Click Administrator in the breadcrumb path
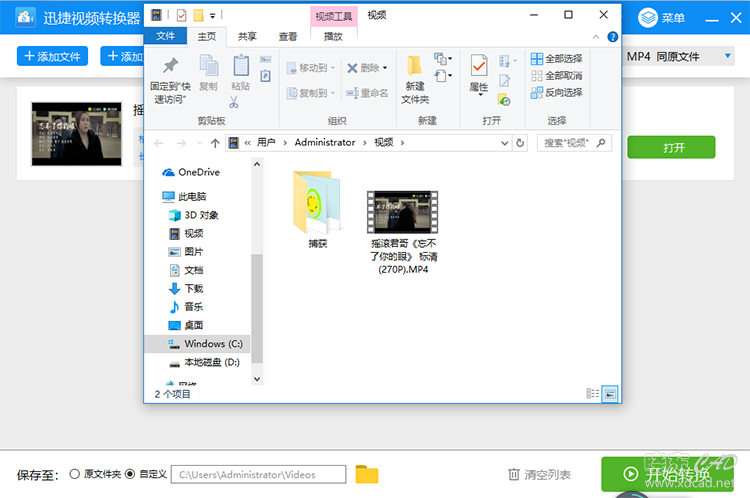The height and width of the screenshot is (498, 750). click(x=325, y=142)
